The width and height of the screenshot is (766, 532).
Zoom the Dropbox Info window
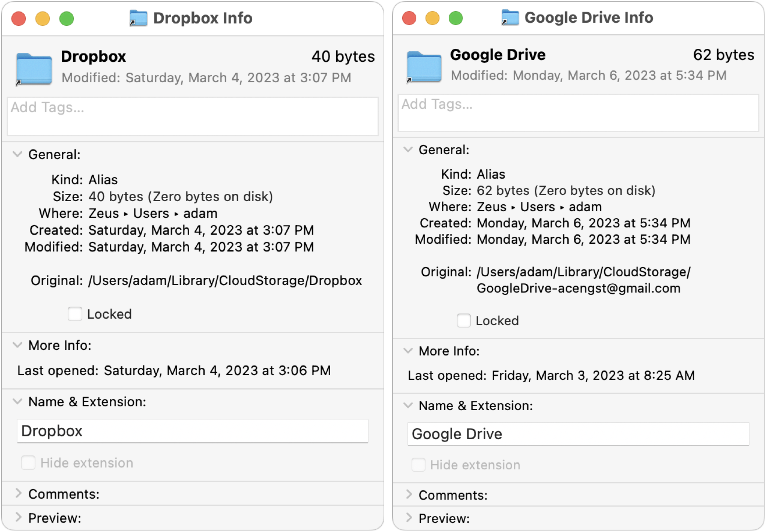pos(66,18)
